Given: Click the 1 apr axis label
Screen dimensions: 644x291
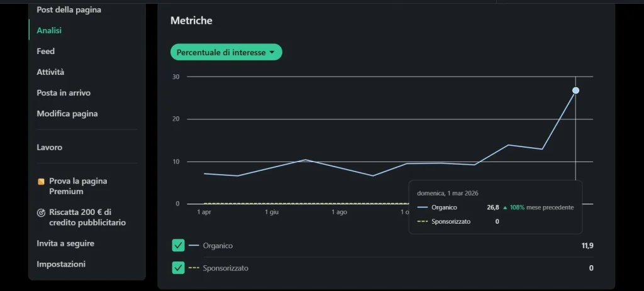Looking at the screenshot, I should (204, 212).
